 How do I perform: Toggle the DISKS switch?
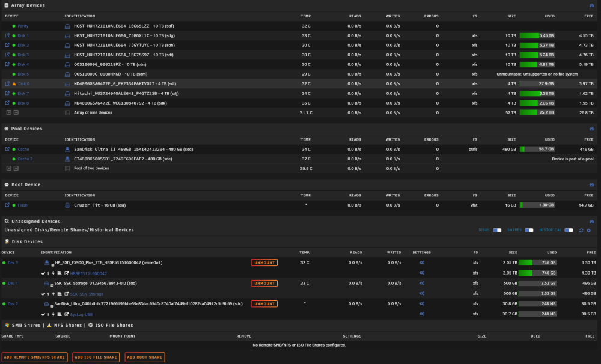pos(497,230)
